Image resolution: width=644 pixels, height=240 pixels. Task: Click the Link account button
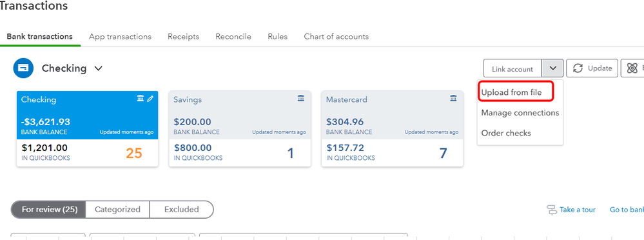(512, 68)
